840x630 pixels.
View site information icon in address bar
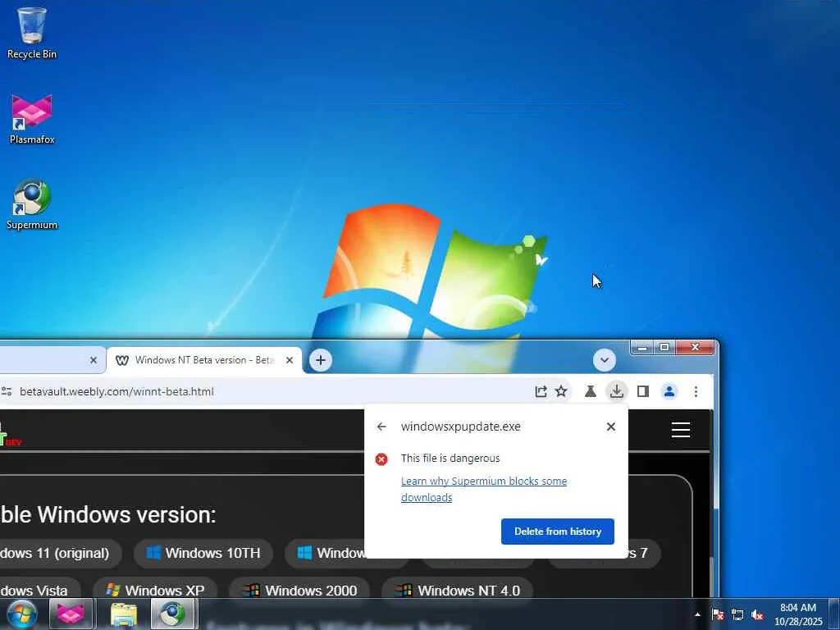click(x=7, y=391)
